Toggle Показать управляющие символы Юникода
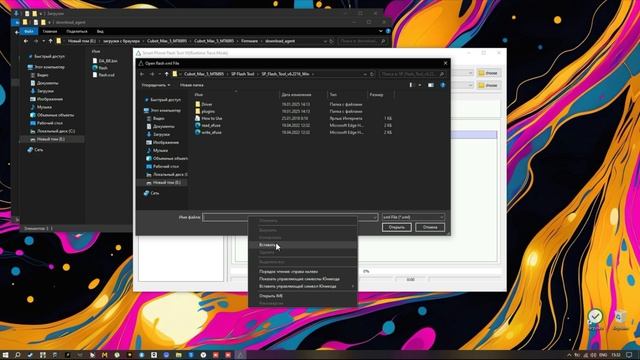Image resolution: width=640 pixels, height=360 pixels. point(302,279)
